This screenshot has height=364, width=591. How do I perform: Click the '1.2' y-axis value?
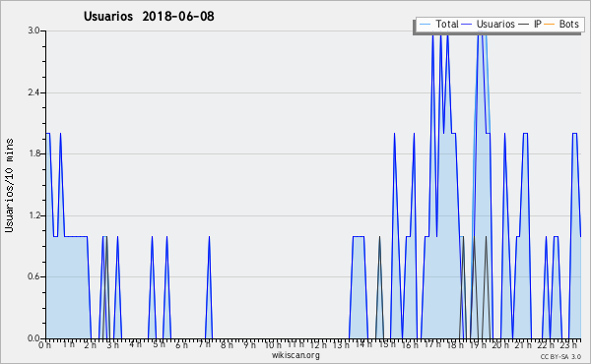(x=33, y=215)
